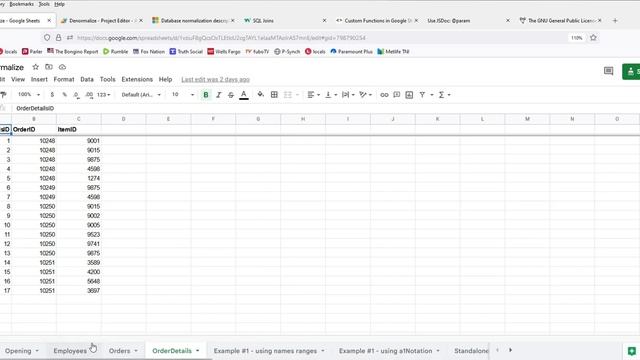Open the font size dropdown
Screen dimensions: 640x360
click(x=182, y=95)
